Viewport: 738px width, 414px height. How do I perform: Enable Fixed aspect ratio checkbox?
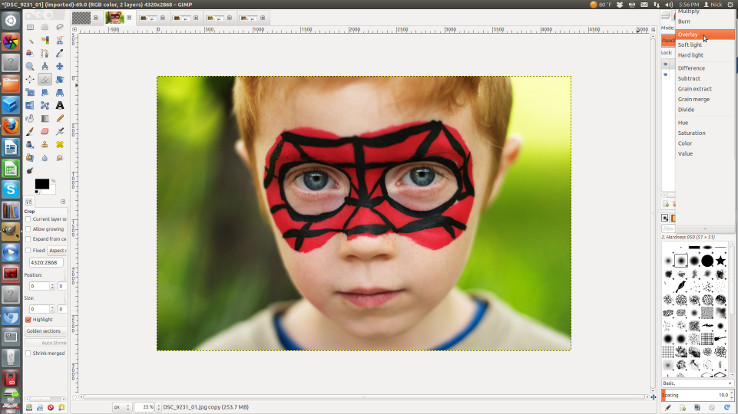[28, 250]
